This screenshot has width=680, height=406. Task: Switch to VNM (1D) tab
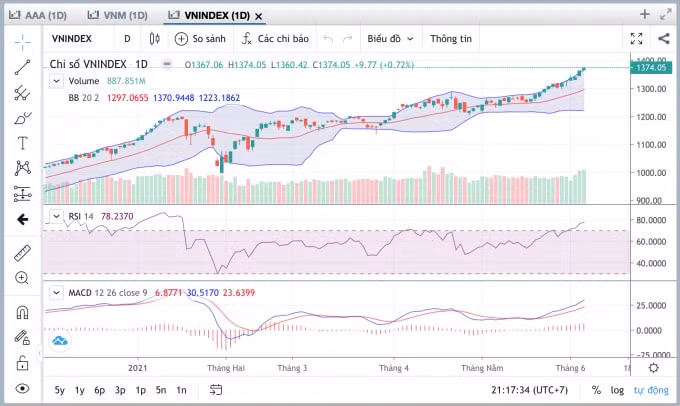point(117,15)
